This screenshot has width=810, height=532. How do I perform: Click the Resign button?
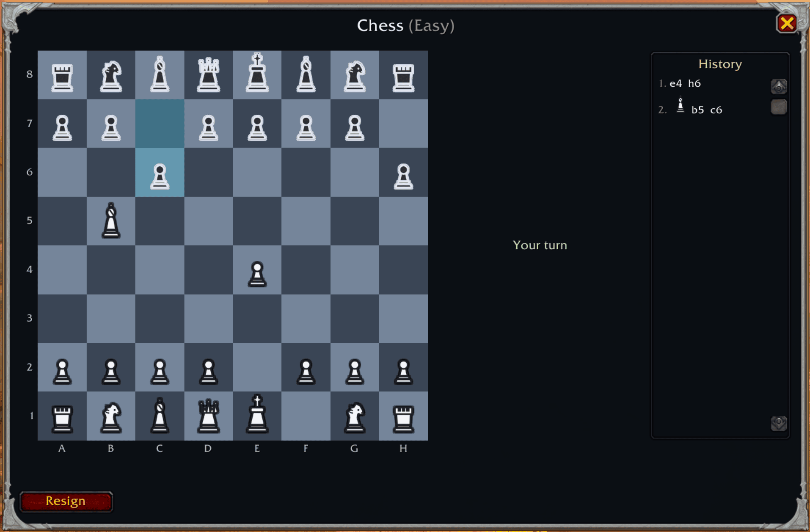66,501
